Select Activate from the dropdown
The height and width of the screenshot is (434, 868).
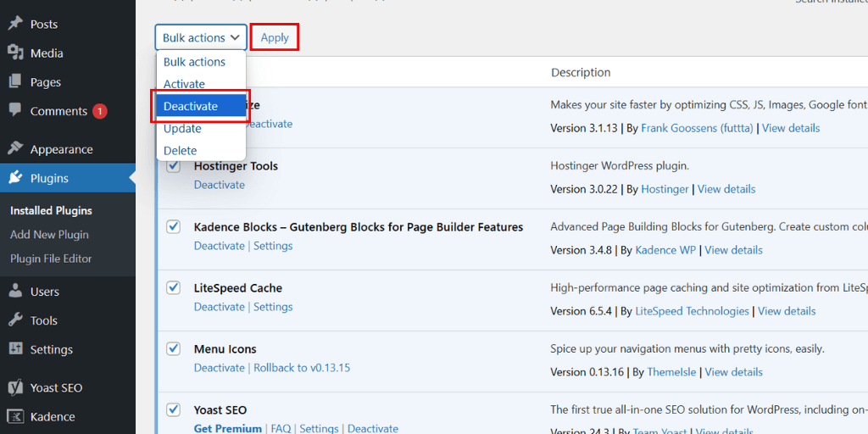[x=201, y=84]
